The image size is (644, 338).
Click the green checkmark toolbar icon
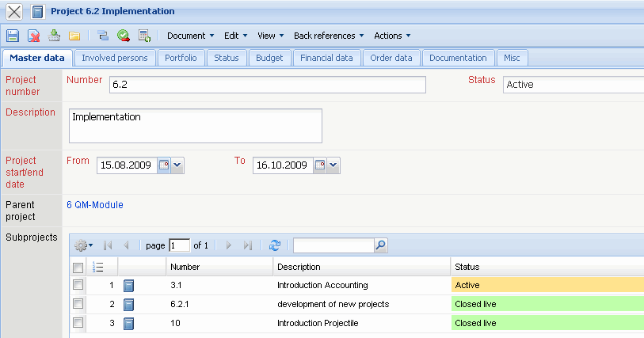coord(124,36)
